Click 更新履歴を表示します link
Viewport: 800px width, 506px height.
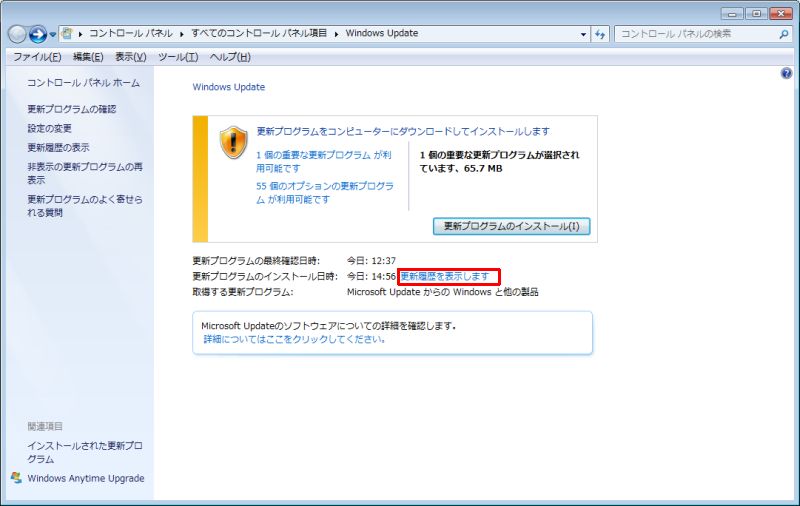[x=445, y=276]
